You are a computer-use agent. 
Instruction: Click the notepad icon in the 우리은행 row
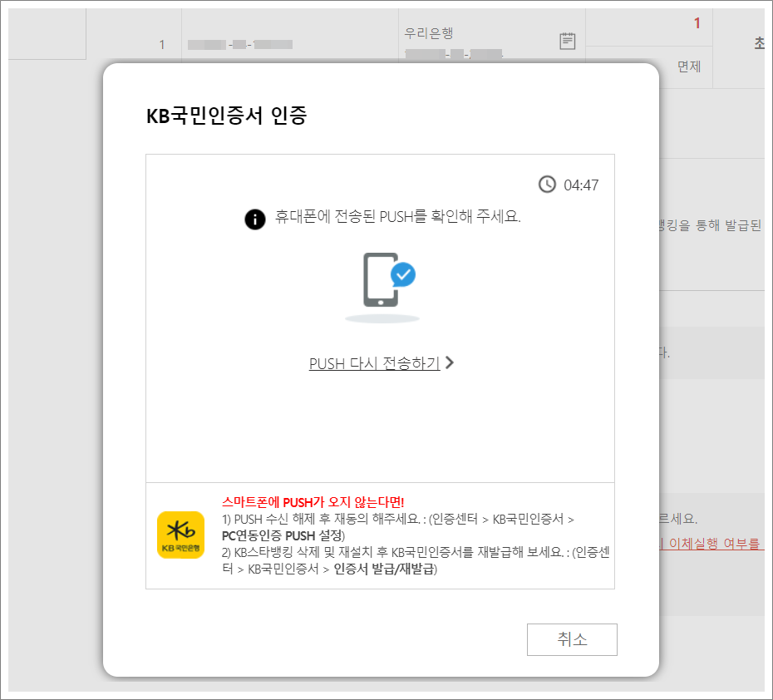click(568, 41)
